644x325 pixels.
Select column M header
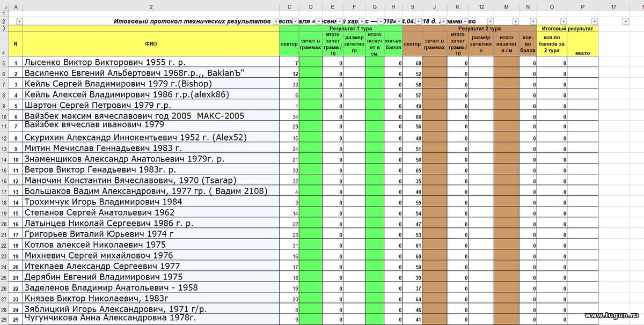click(507, 6)
